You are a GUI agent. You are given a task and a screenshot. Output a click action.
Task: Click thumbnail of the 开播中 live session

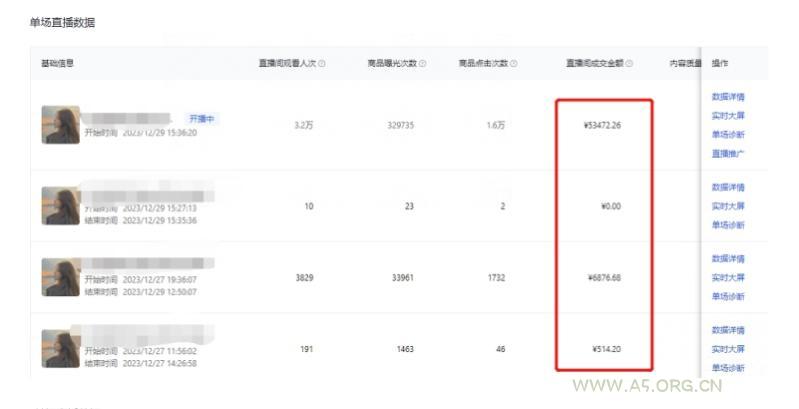pos(61,125)
